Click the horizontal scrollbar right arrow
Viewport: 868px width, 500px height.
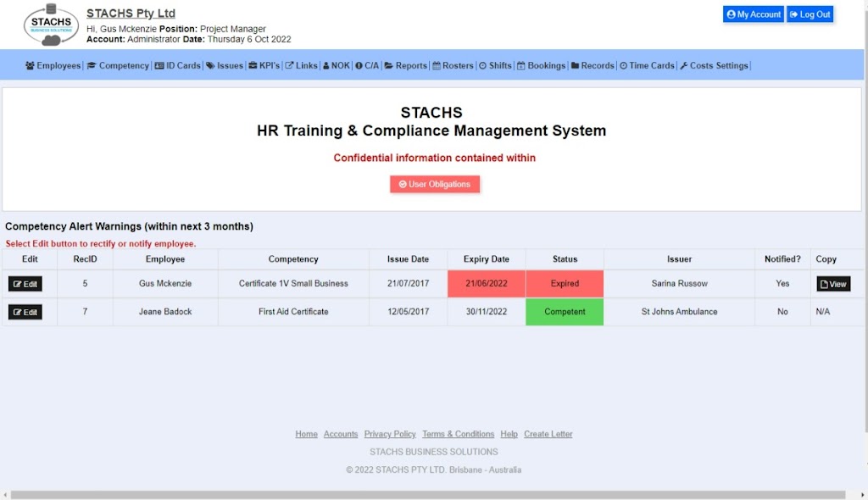tap(862, 495)
